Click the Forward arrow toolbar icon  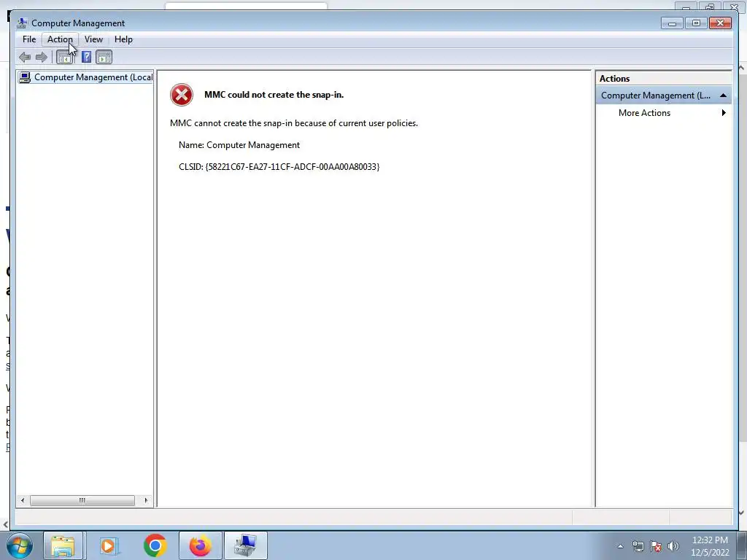[42, 58]
